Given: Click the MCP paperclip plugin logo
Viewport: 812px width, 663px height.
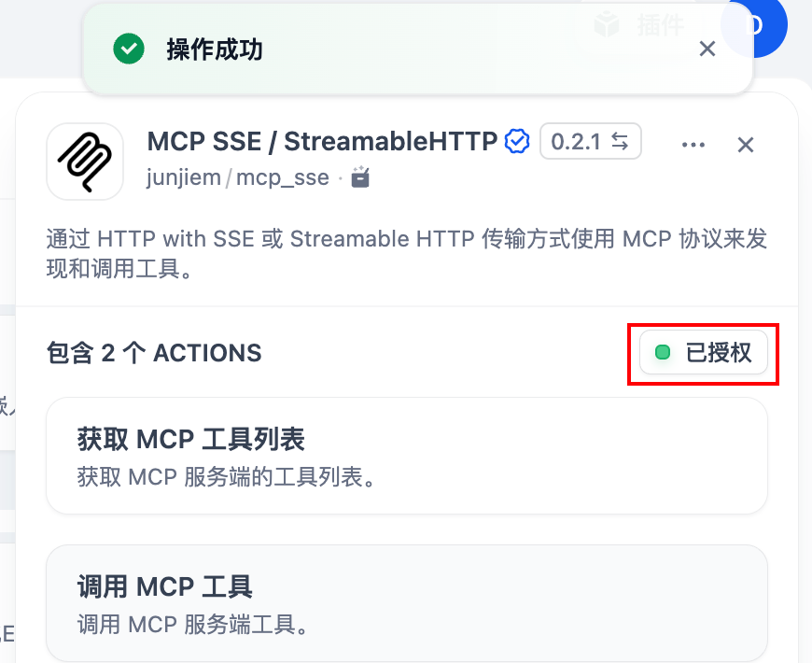Looking at the screenshot, I should point(85,162).
